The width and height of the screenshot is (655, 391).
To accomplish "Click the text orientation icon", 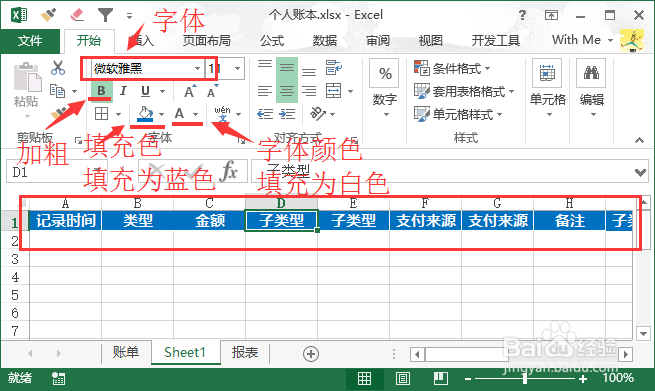I will point(317,114).
